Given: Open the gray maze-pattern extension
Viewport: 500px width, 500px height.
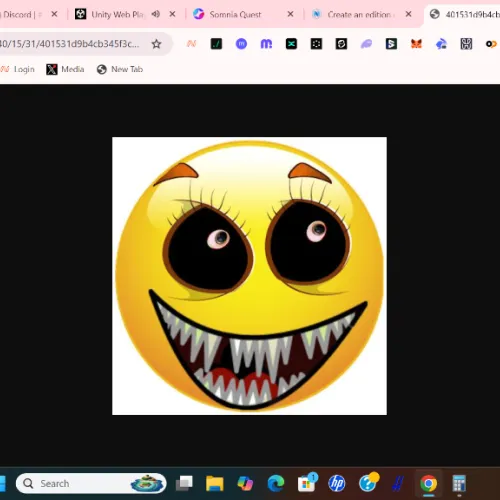Looking at the screenshot, I should (466, 44).
